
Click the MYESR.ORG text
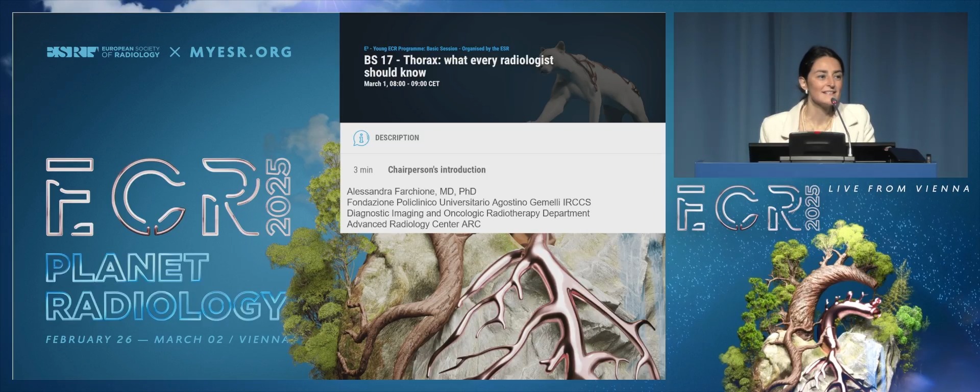(x=241, y=52)
